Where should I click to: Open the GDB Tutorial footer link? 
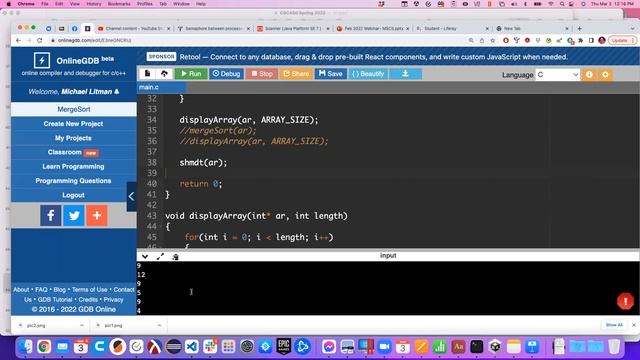(x=55, y=300)
